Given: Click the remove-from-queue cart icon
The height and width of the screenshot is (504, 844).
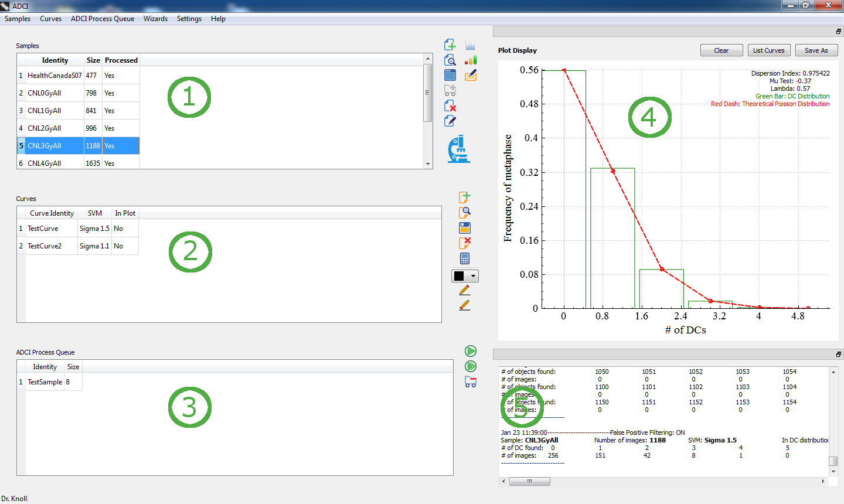Looking at the screenshot, I should pyautogui.click(x=471, y=382).
